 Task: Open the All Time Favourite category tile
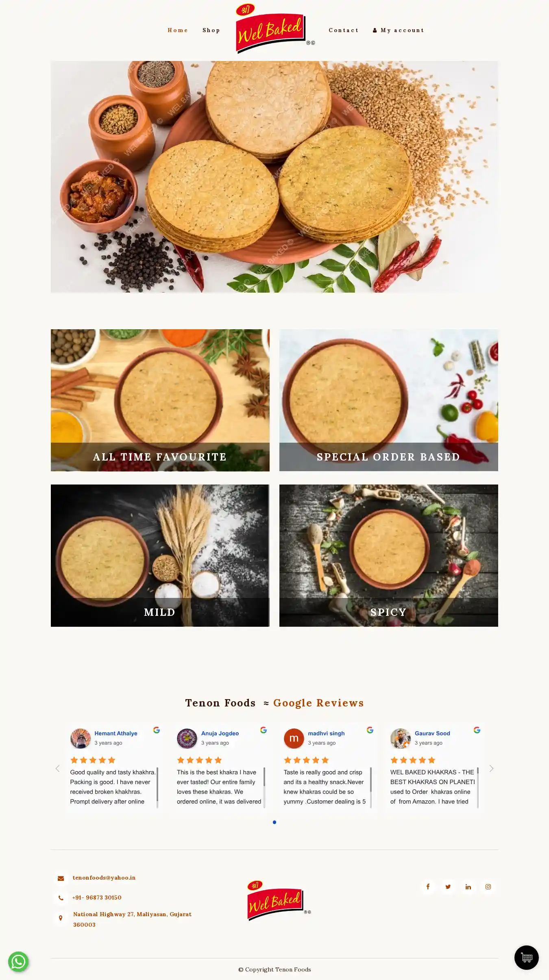[160, 400]
